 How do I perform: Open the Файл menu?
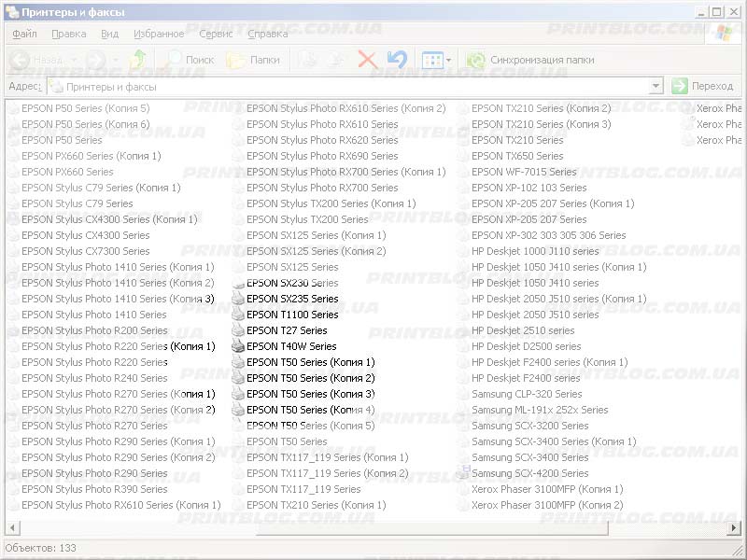click(24, 34)
